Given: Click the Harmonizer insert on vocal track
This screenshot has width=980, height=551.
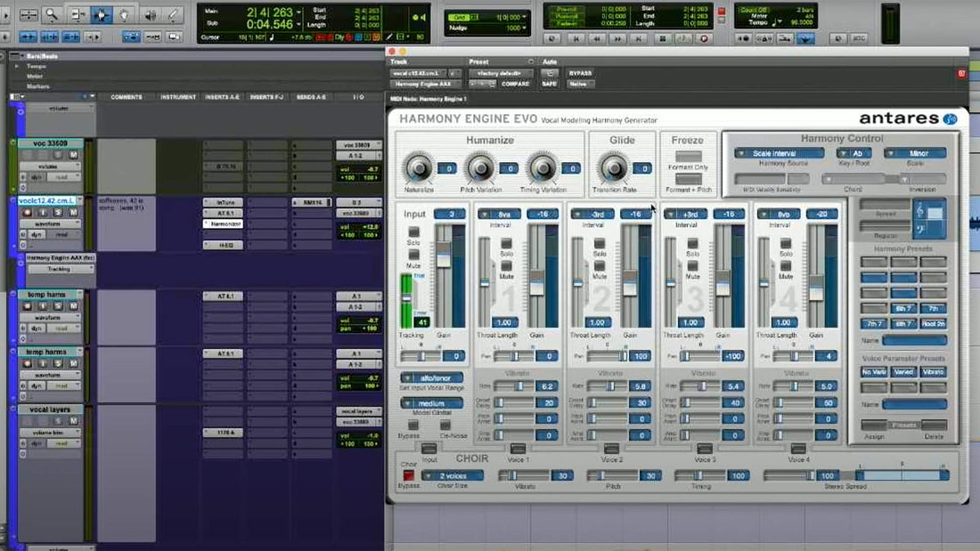Looking at the screenshot, I should [223, 223].
